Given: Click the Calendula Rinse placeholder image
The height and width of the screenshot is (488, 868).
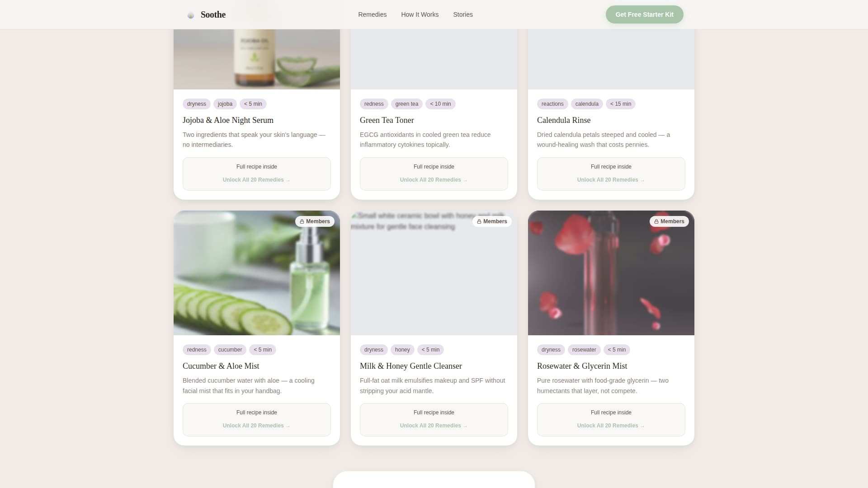Looking at the screenshot, I should coord(611,59).
